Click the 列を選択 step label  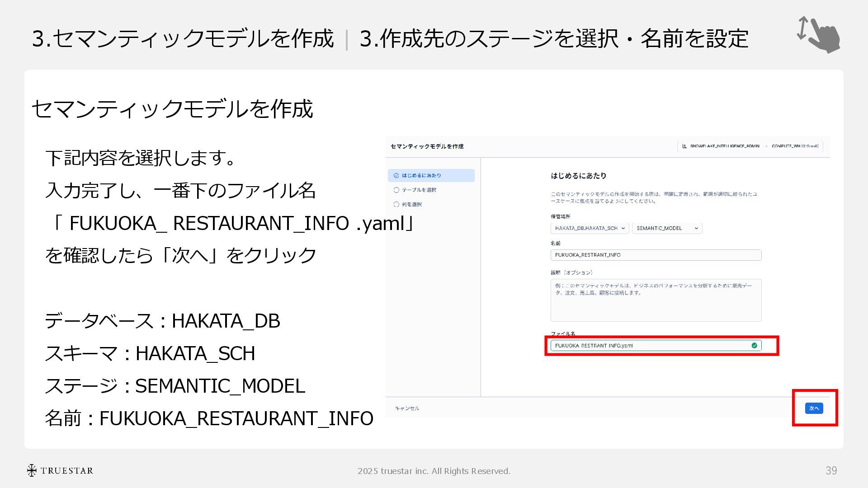point(412,205)
